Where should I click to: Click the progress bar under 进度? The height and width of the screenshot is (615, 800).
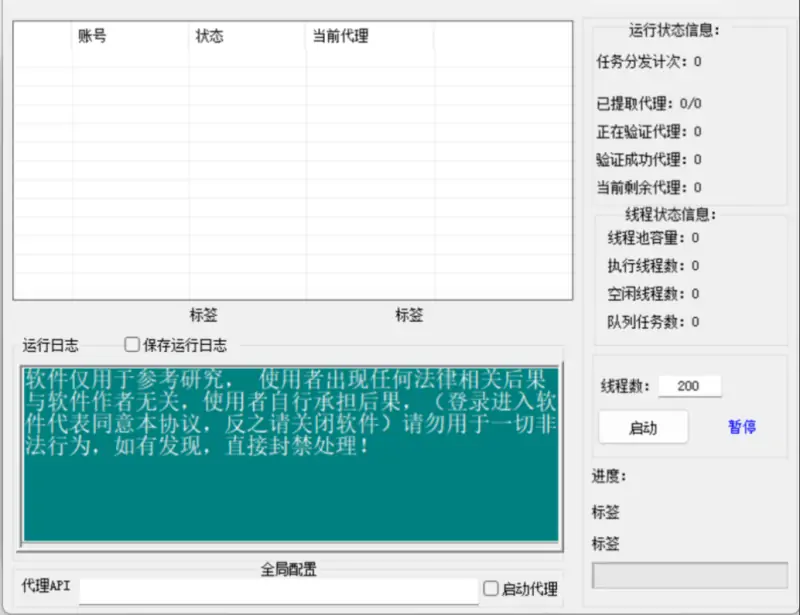(x=690, y=576)
